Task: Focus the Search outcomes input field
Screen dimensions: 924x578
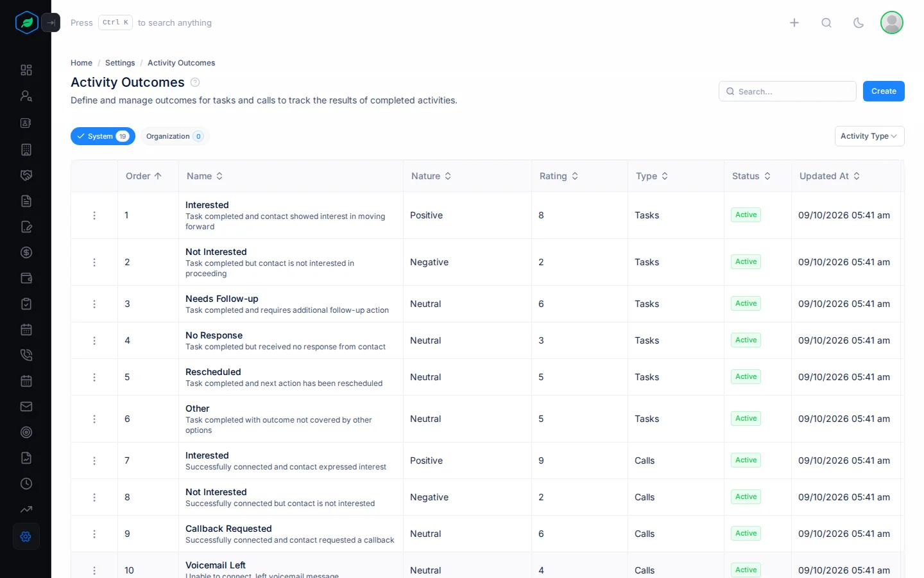Action: pos(787,91)
